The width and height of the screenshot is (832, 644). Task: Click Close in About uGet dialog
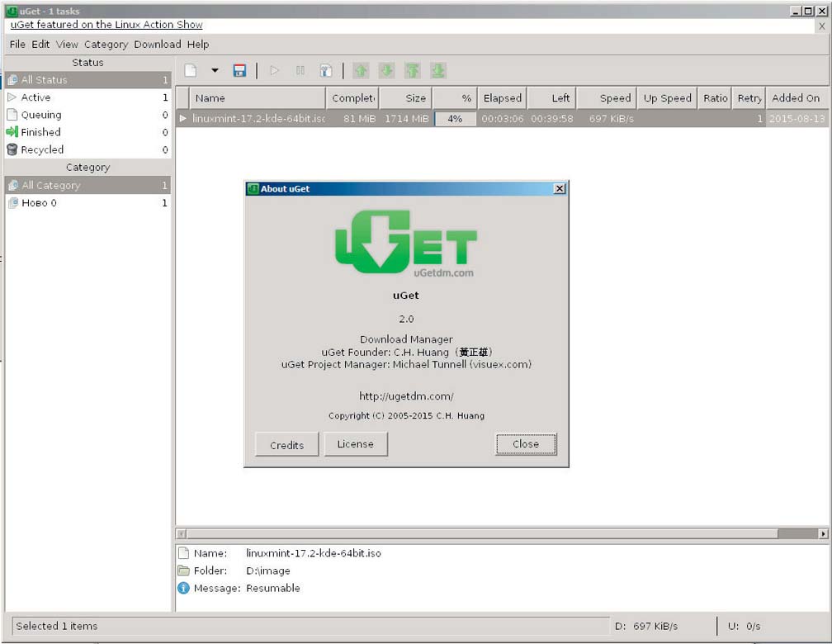tap(526, 444)
